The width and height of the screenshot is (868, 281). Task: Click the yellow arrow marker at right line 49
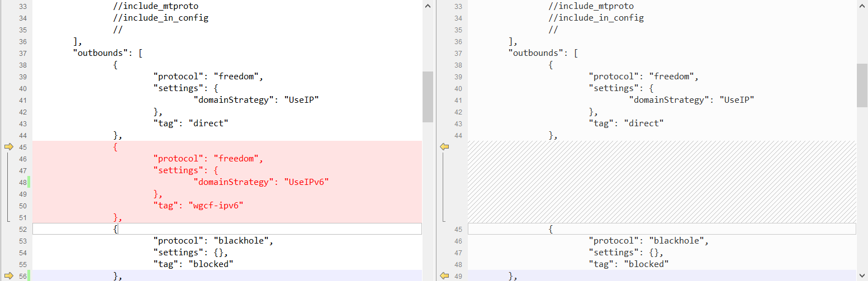pos(444,275)
